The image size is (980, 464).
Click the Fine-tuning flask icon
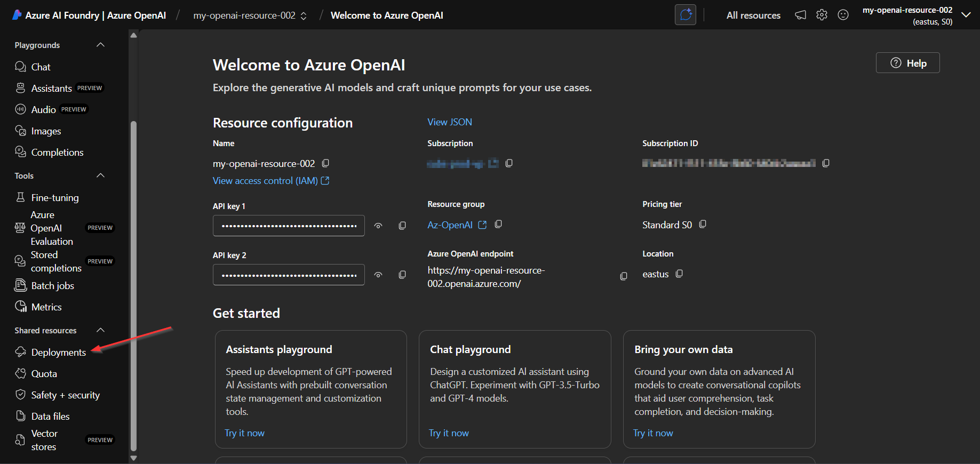coord(20,197)
